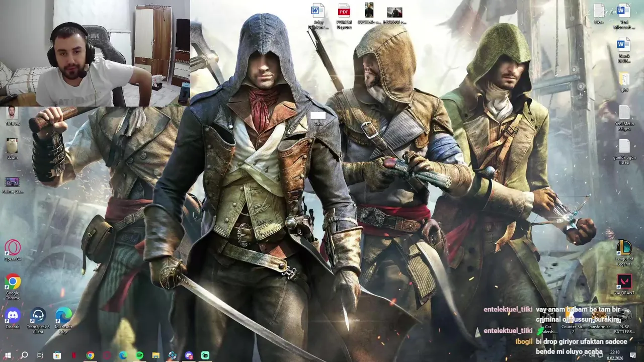Open Microsoft Store from the taskbar
The image size is (644, 362).
57,355
